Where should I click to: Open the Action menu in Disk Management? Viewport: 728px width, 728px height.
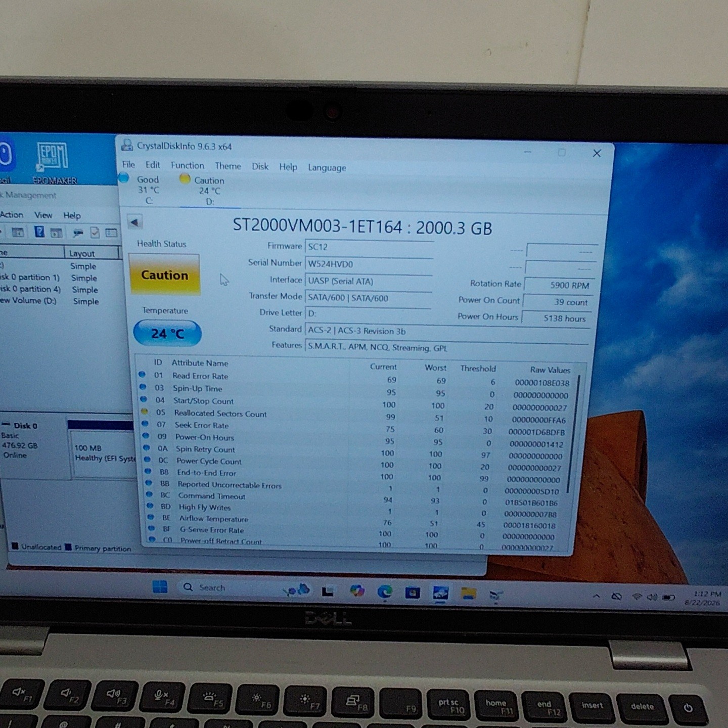pyautogui.click(x=12, y=214)
